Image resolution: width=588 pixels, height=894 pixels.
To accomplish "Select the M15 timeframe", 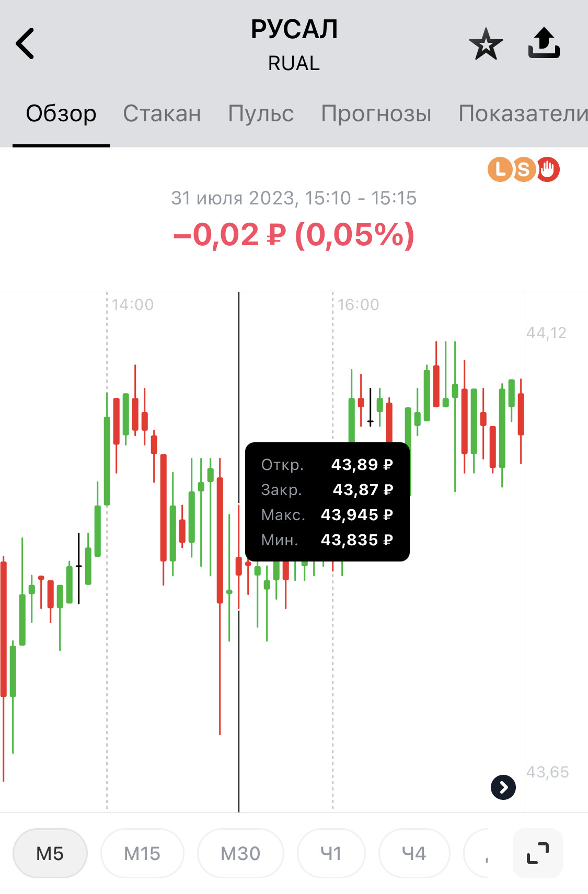I will pyautogui.click(x=142, y=853).
